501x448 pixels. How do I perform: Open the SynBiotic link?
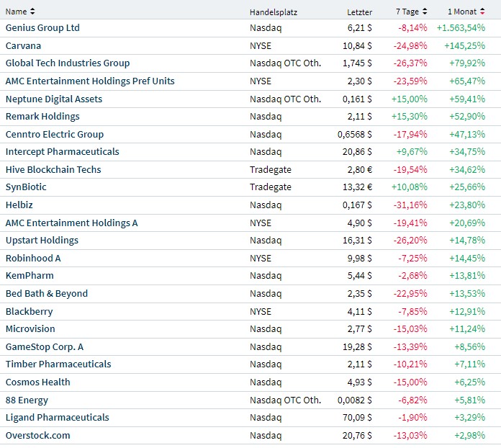26,187
